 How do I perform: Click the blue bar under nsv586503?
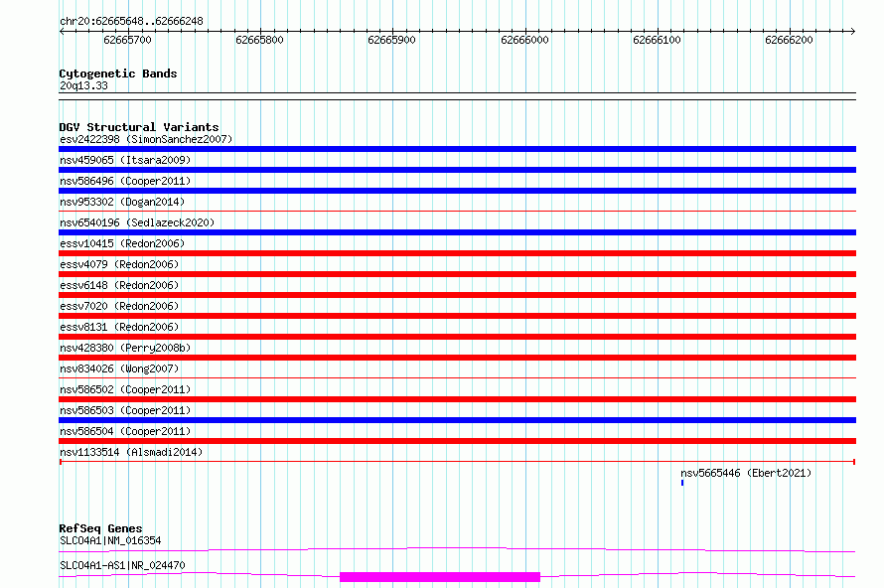tap(457, 420)
